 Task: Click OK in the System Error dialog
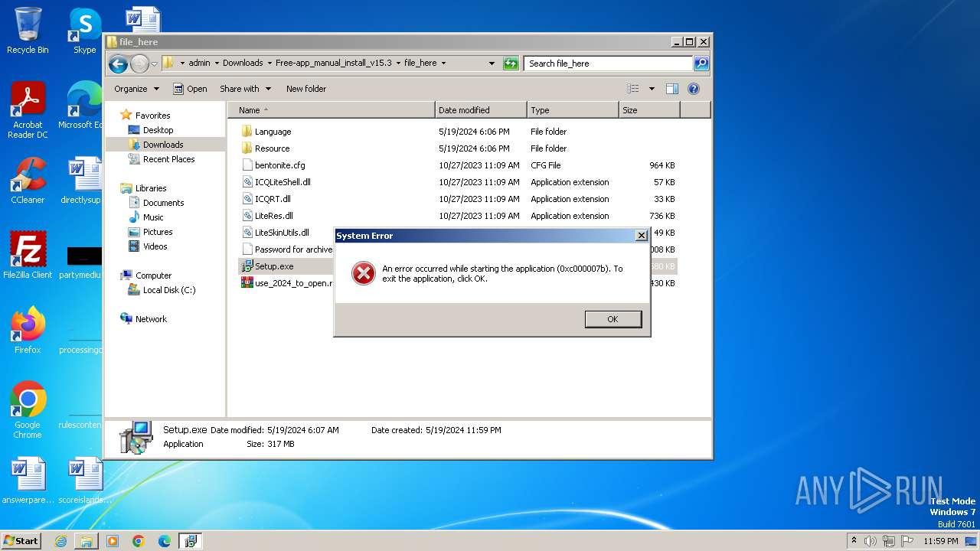click(612, 319)
